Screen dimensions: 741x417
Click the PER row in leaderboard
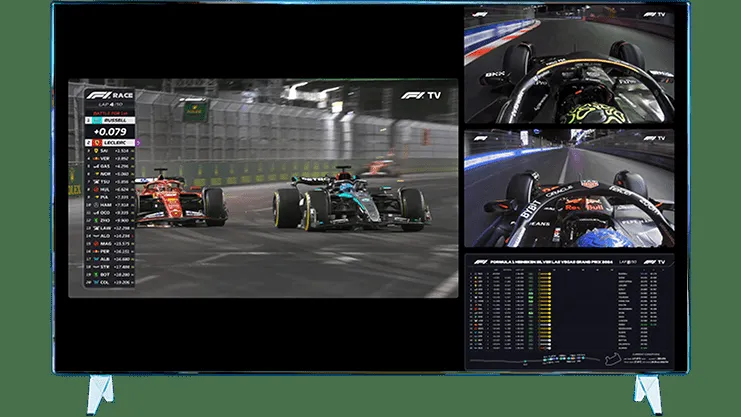click(110, 252)
